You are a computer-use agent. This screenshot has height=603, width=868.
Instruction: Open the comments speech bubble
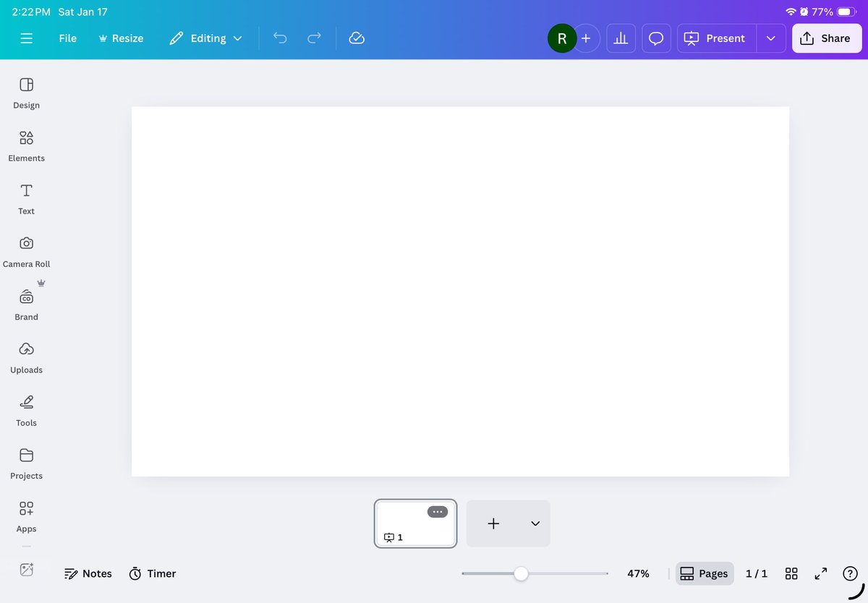[656, 38]
